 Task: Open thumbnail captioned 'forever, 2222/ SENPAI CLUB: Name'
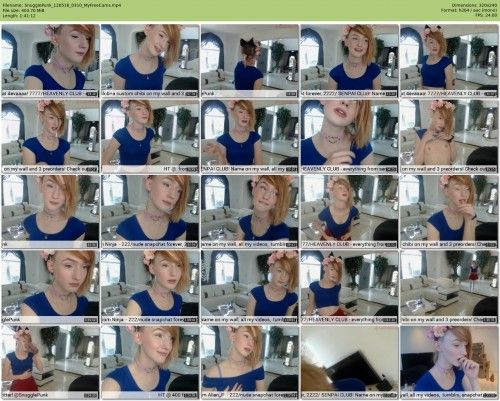tap(349, 61)
